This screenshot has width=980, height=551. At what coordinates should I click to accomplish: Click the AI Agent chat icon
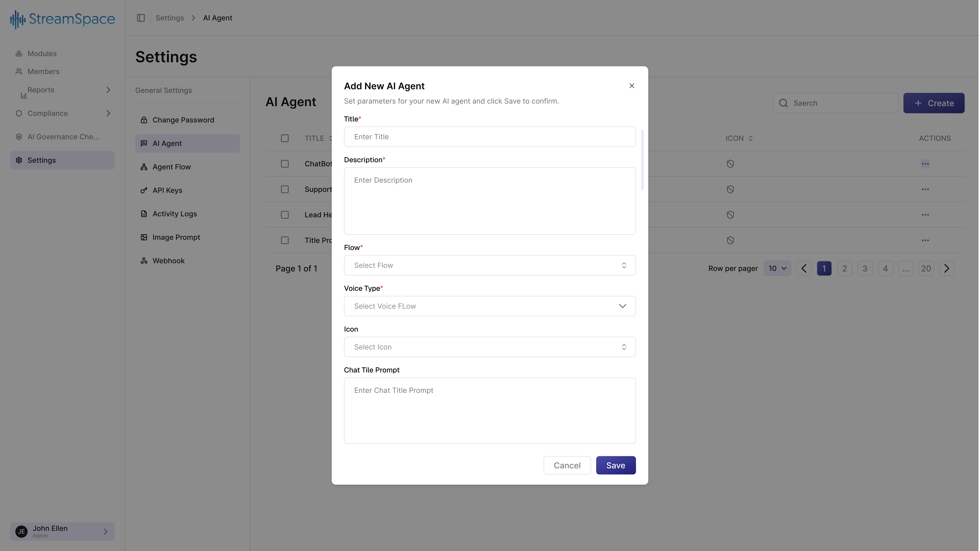[144, 143]
